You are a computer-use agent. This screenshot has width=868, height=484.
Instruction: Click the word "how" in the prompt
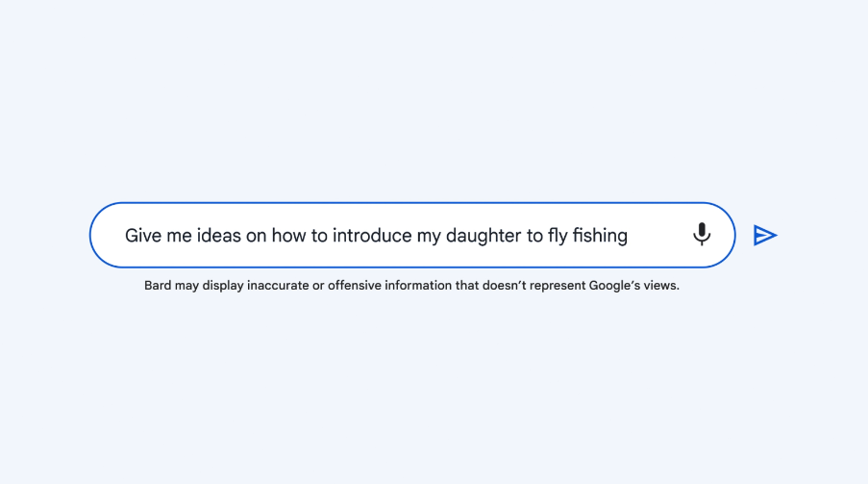tap(287, 236)
